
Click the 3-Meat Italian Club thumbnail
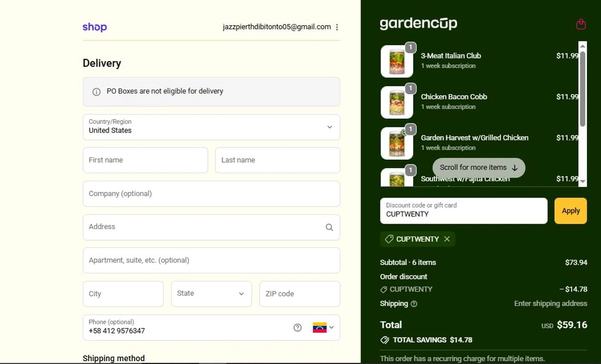pyautogui.click(x=397, y=61)
